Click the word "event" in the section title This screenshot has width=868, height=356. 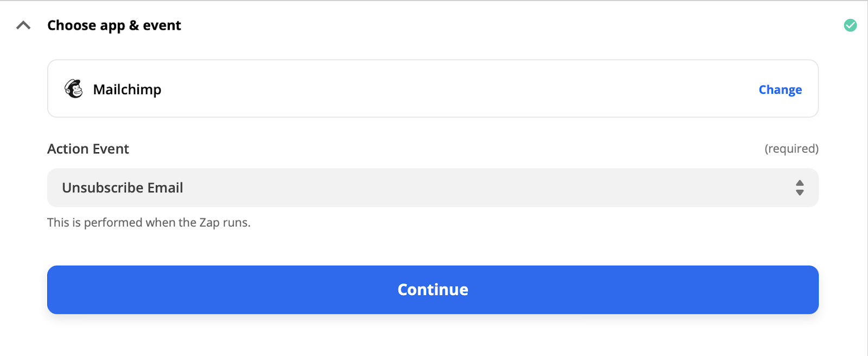coord(162,25)
